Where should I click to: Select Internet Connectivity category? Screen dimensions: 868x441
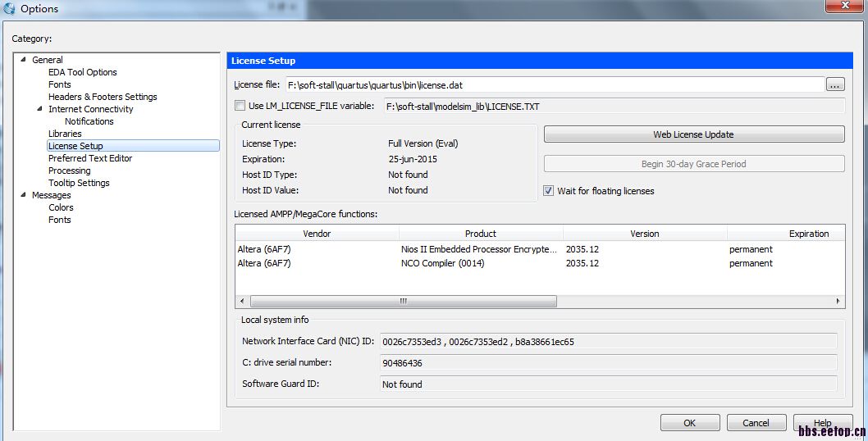91,109
